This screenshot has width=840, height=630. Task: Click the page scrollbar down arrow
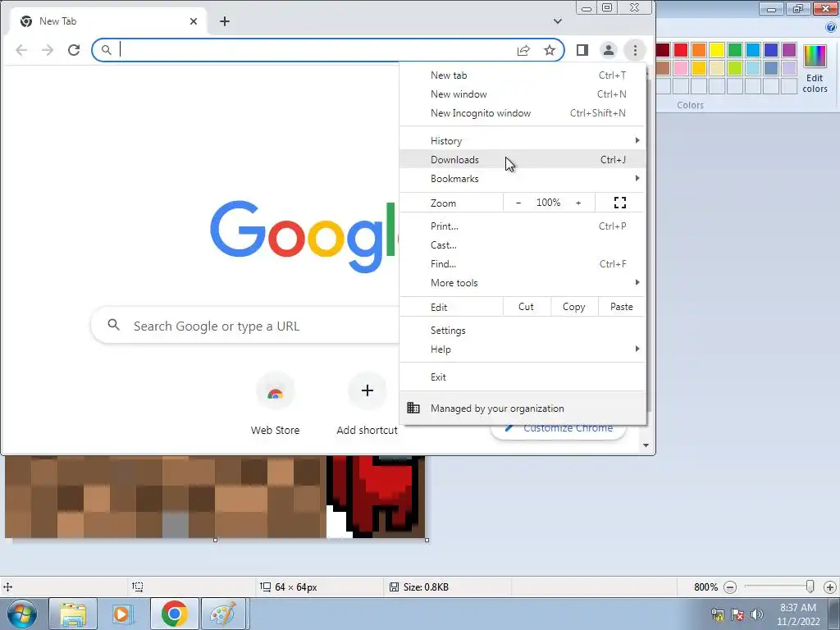click(646, 445)
